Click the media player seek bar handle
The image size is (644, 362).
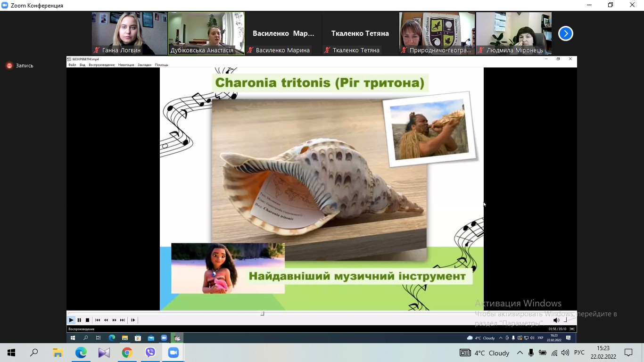point(262,313)
